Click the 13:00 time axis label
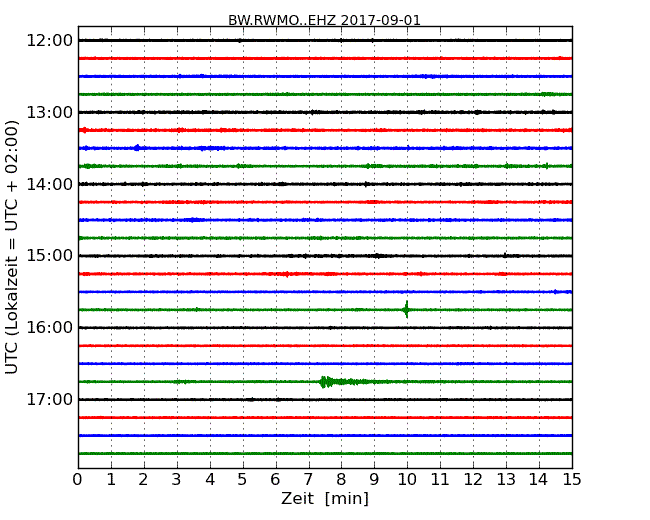 point(50,112)
